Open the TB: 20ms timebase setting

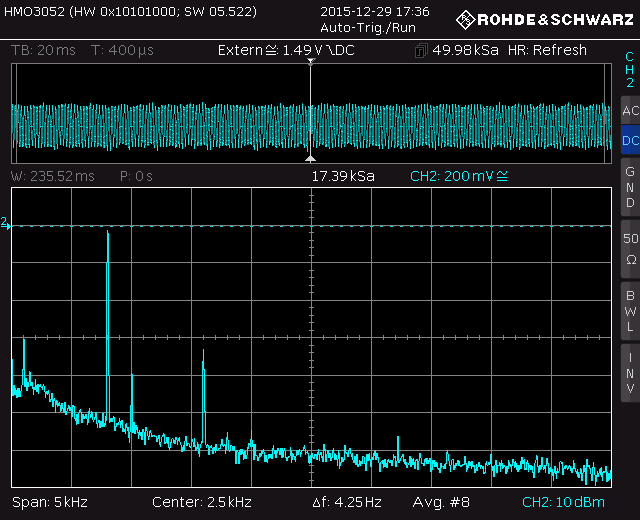(x=45, y=51)
